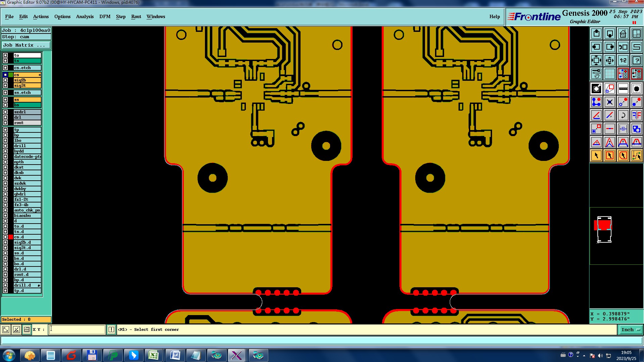Select the measure ruler tool
The height and width of the screenshot is (362, 644).
coord(623,88)
